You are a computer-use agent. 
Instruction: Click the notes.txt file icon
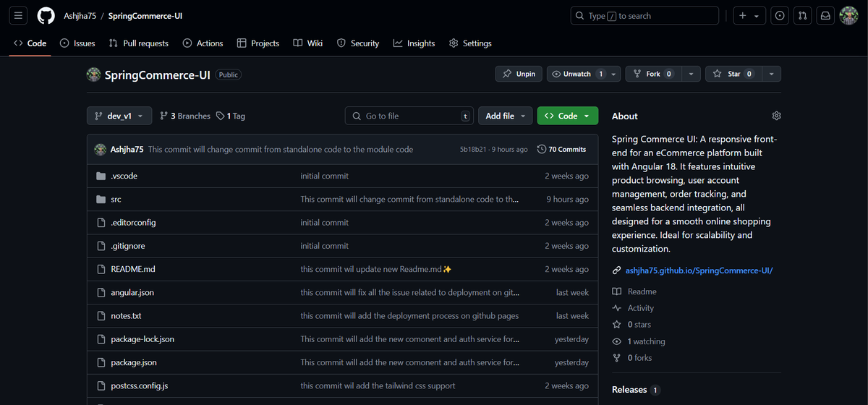(x=101, y=316)
